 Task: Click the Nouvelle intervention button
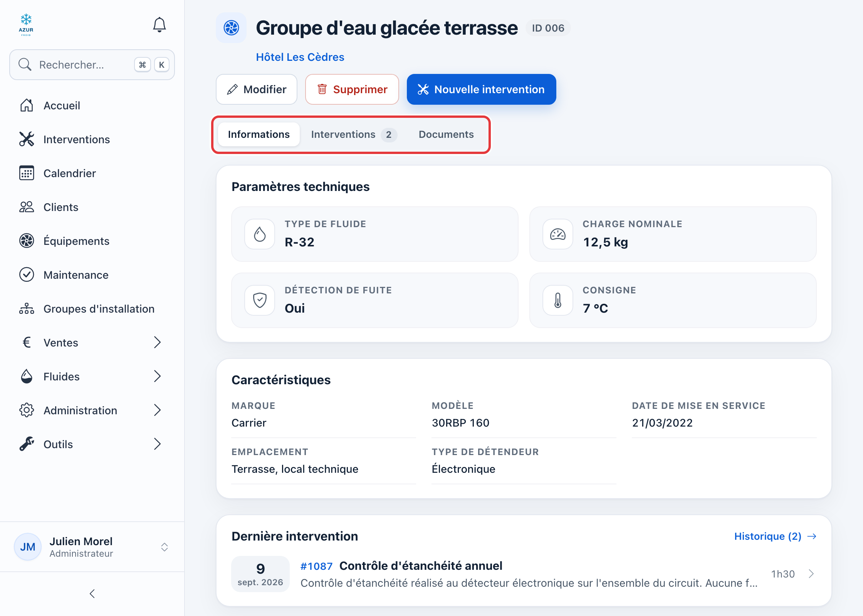pyautogui.click(x=481, y=89)
